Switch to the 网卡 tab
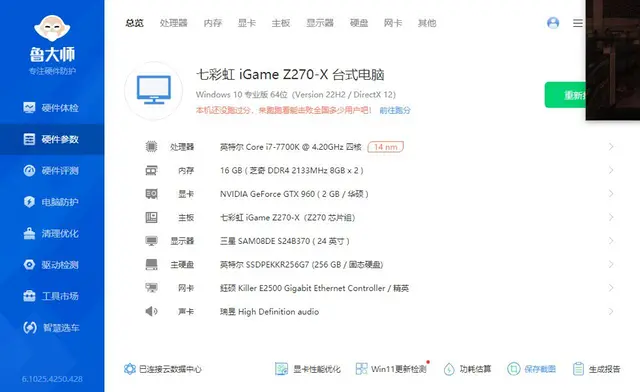 tap(393, 23)
